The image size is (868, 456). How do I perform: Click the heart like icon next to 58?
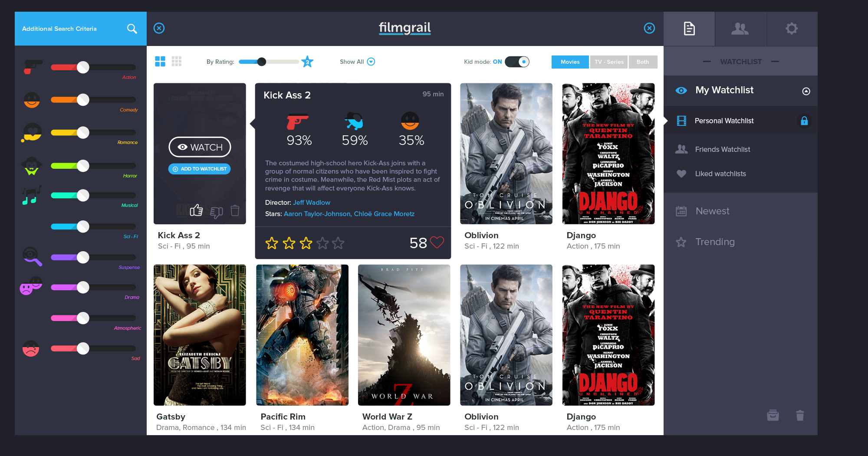click(x=437, y=243)
